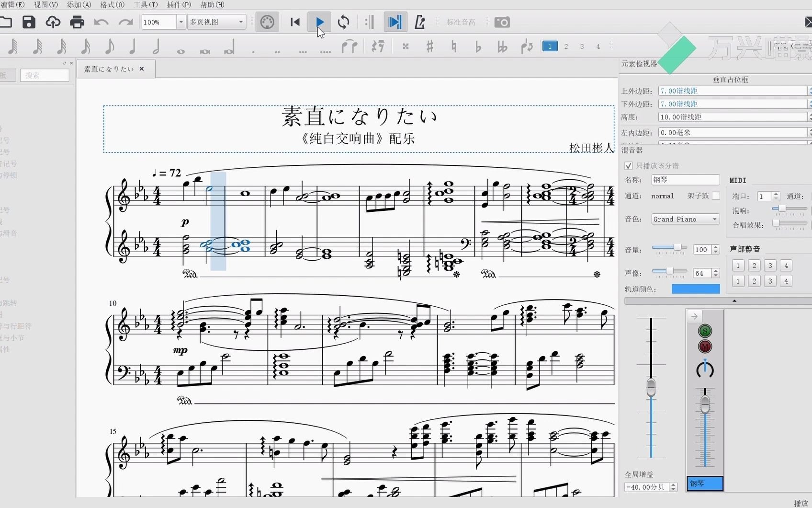Open the 编辑(E) menu
The height and width of the screenshot is (508, 812).
click(11, 5)
